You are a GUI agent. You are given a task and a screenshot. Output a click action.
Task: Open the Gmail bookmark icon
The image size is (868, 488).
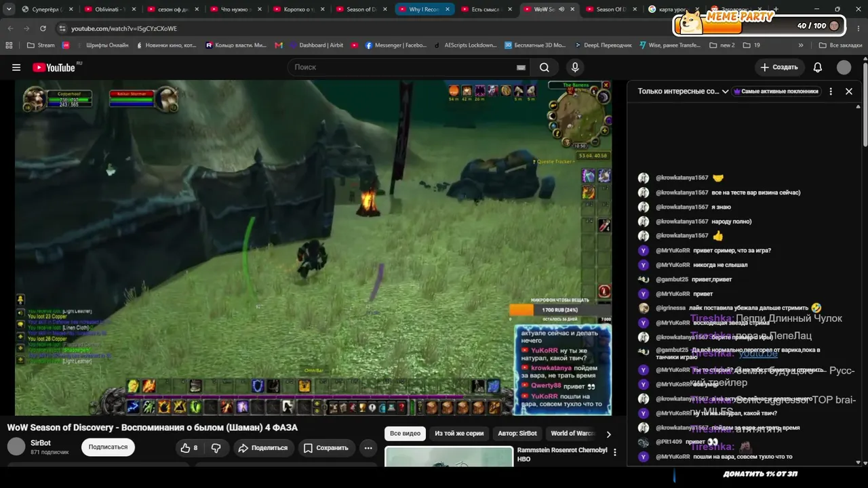[279, 45]
